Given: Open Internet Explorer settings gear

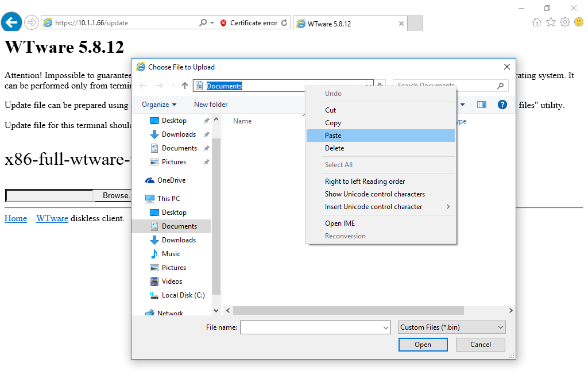Looking at the screenshot, I should coord(565,21).
